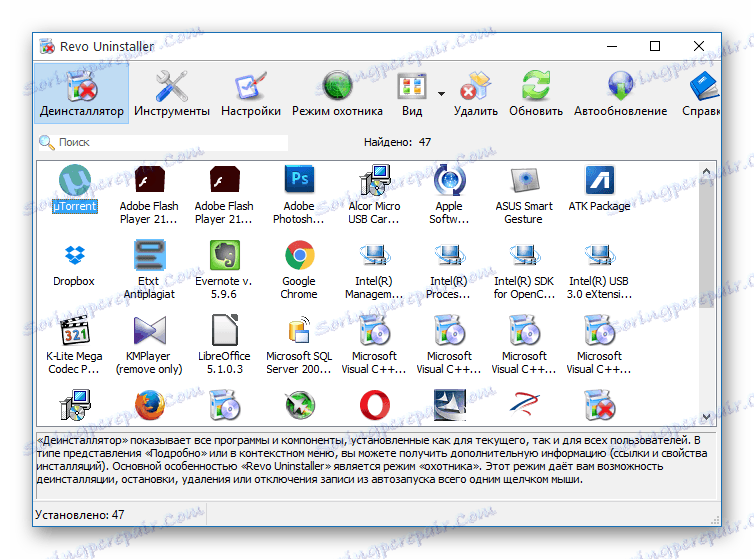Select Intel(R) SDK for OpenCL entry
Viewport: 754px width, 559px height.
pos(524,270)
